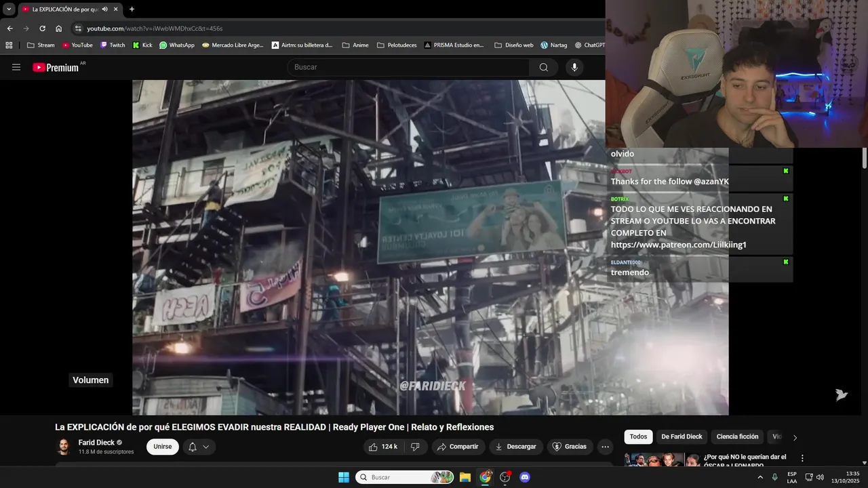Show hidden system tray icons
868x488 pixels.
click(759, 477)
